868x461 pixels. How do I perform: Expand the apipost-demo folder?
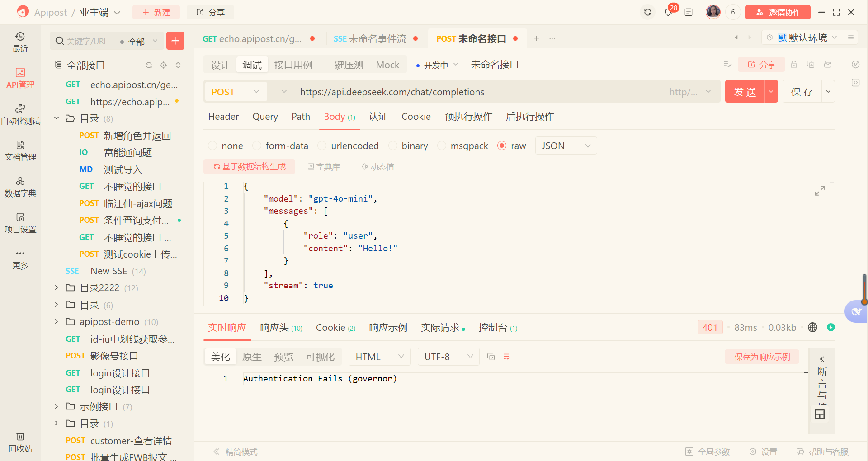click(x=56, y=322)
